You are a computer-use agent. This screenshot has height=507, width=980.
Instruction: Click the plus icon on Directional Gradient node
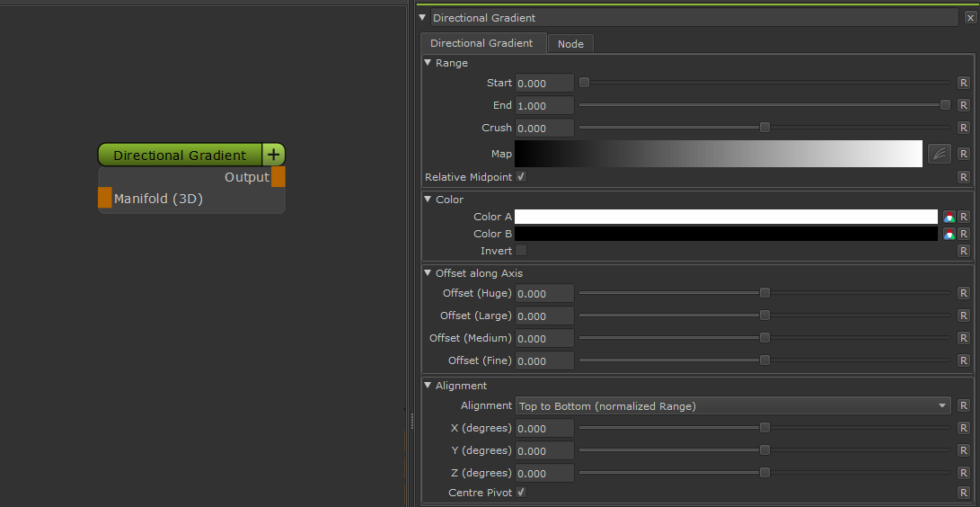[274, 156]
